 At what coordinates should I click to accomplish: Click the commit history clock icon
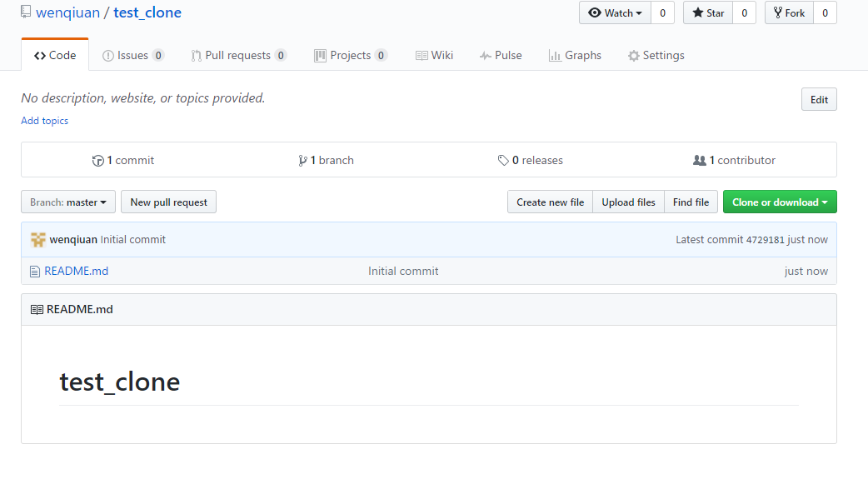(x=97, y=161)
